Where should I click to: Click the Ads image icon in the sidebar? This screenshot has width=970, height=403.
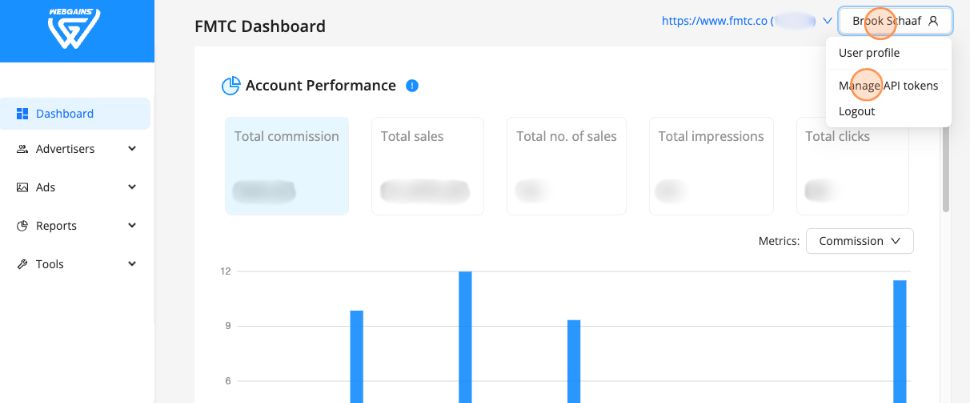coord(23,188)
